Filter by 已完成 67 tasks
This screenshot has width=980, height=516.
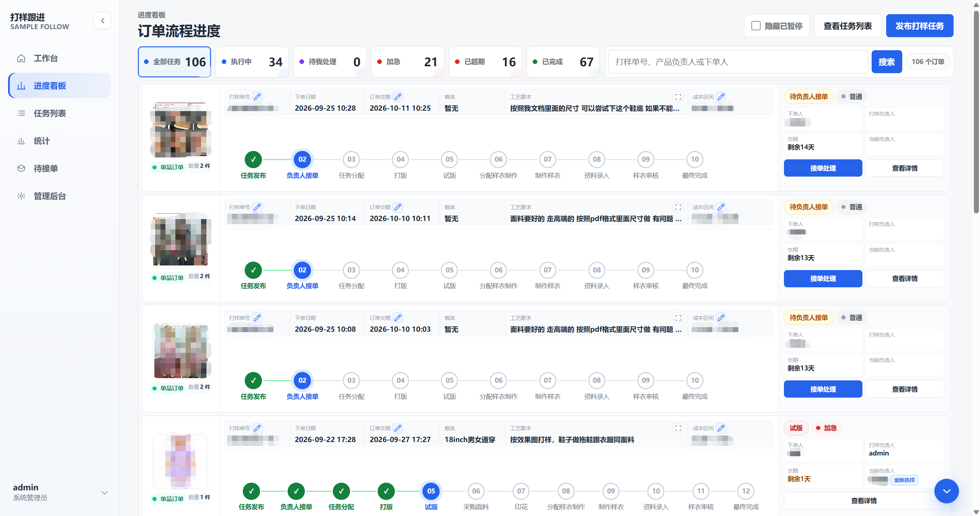coord(563,62)
